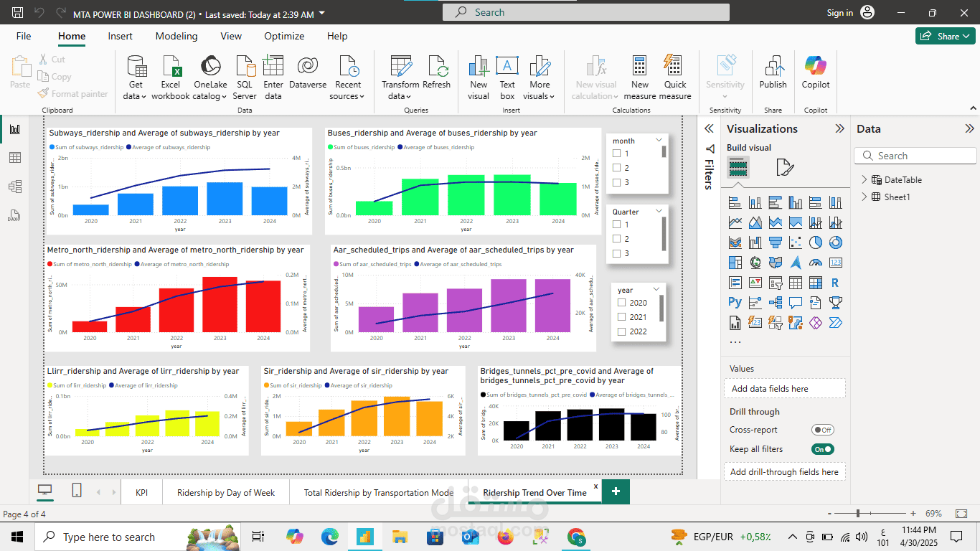Collapse the Quarter slicer chevron
The width and height of the screenshot is (980, 551).
point(659,212)
